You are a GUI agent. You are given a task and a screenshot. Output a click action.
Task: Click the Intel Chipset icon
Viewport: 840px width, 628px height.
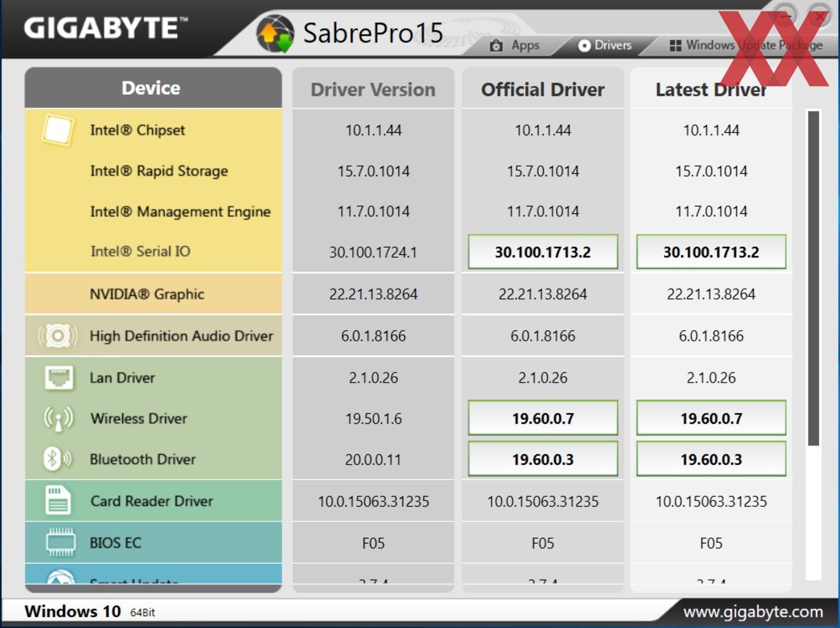coord(57,130)
